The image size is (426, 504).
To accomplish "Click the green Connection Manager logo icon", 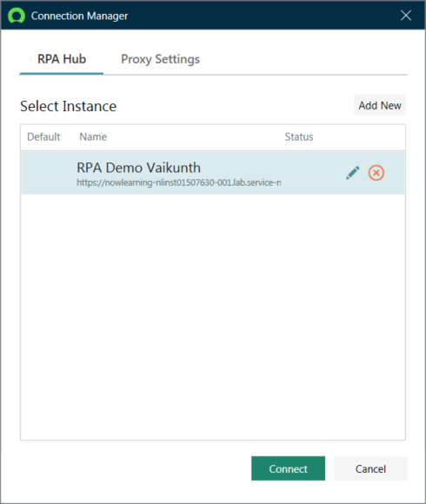I will coord(17,16).
